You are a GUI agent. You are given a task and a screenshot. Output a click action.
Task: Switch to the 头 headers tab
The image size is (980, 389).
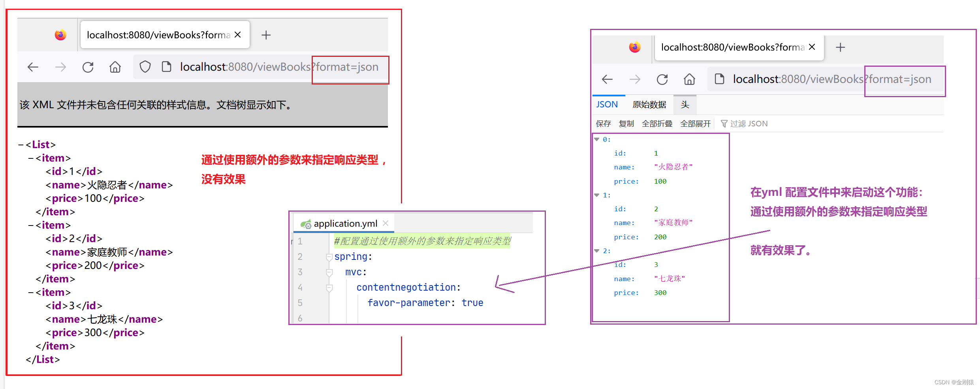pyautogui.click(x=685, y=105)
